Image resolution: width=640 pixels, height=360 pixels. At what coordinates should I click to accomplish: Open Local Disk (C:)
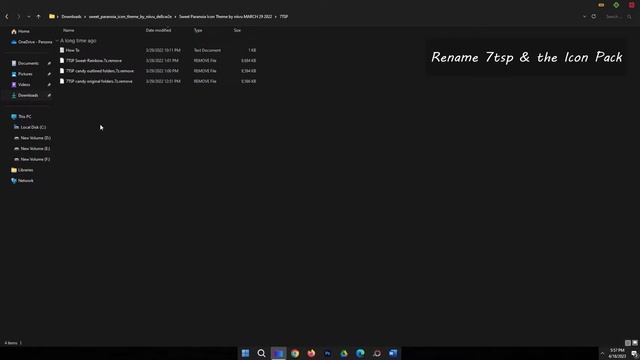pyautogui.click(x=33, y=127)
